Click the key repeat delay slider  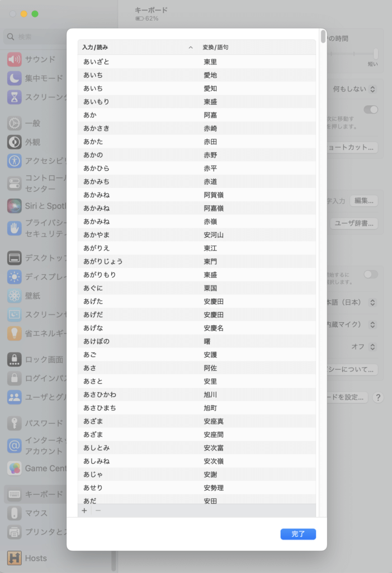click(x=353, y=54)
